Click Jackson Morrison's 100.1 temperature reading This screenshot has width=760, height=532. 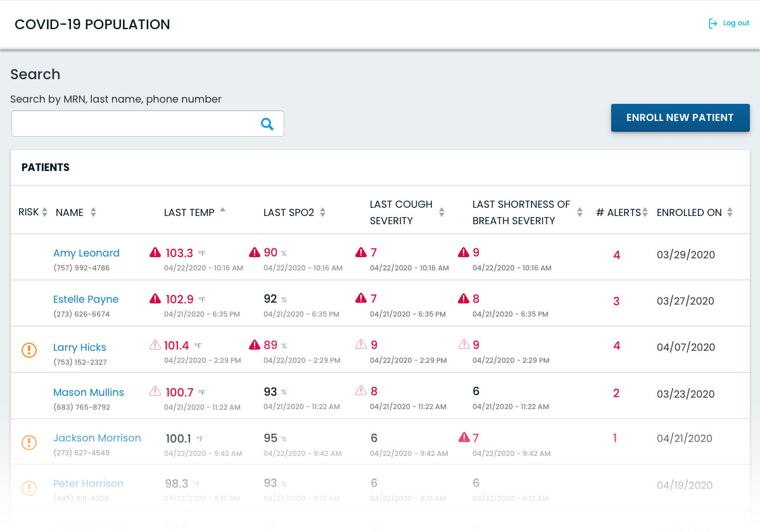tap(178, 438)
